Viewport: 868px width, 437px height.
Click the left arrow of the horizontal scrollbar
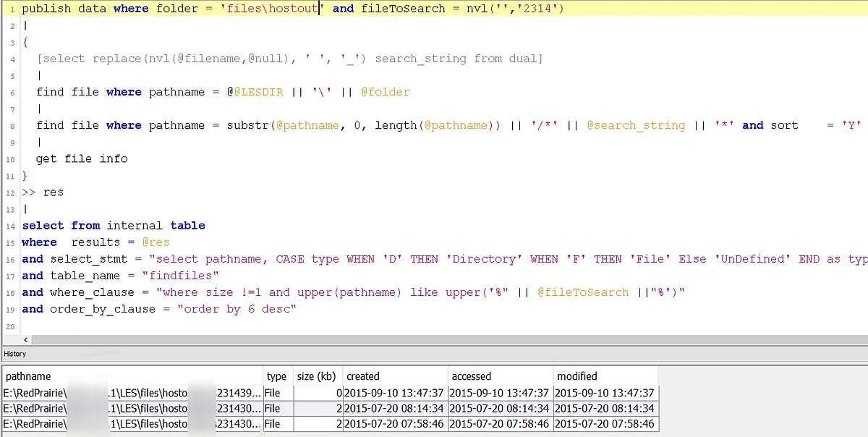point(25,339)
